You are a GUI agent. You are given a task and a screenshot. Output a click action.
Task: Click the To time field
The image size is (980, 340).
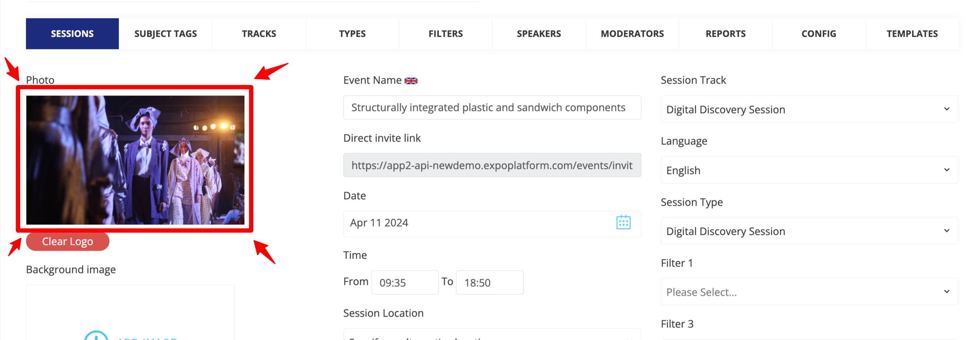(x=489, y=282)
